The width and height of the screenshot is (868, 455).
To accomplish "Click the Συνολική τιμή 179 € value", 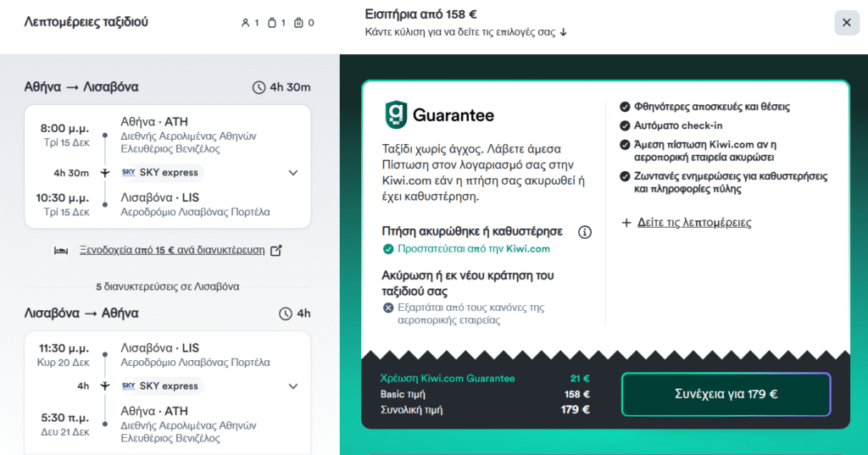I will (576, 409).
